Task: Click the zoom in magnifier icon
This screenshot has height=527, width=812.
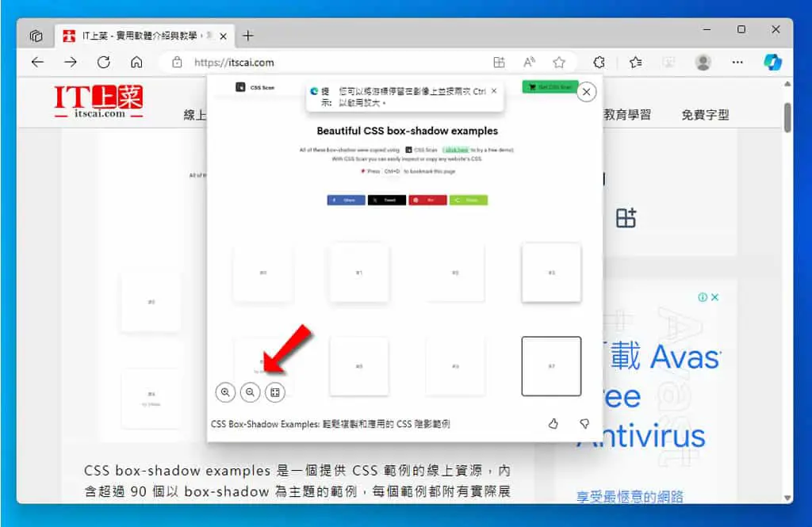Action: coord(225,392)
